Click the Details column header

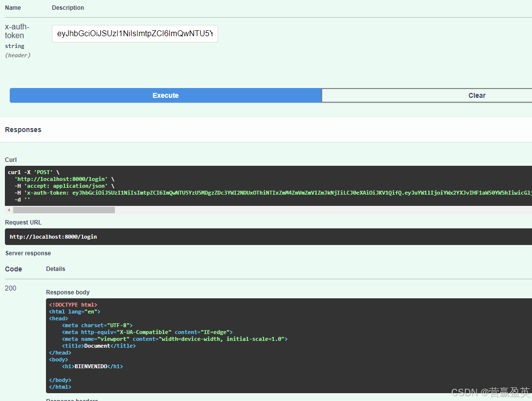pyautogui.click(x=55, y=268)
